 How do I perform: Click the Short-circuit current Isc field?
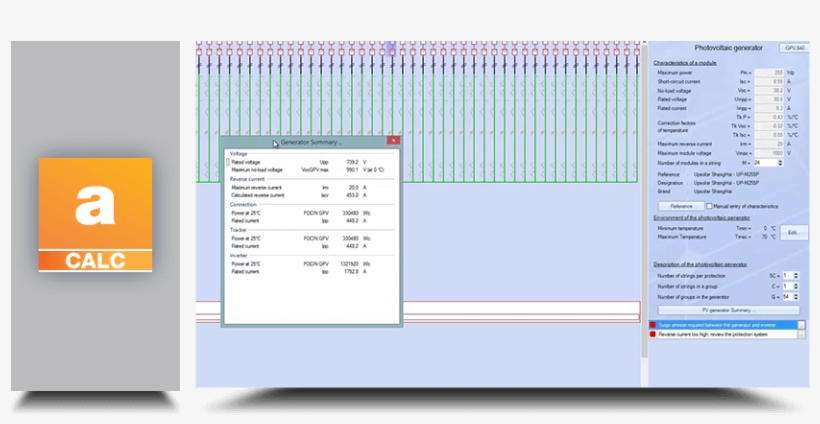pos(769,82)
